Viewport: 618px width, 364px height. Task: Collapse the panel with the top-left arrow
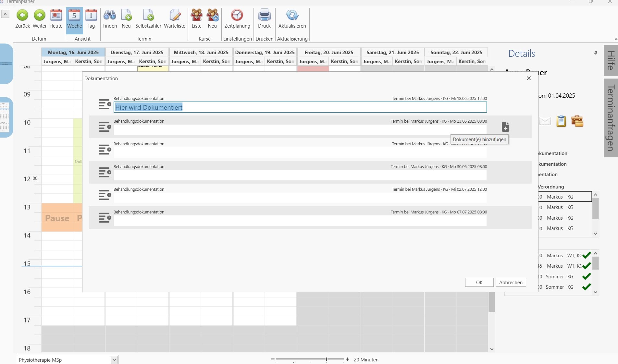coord(5,14)
